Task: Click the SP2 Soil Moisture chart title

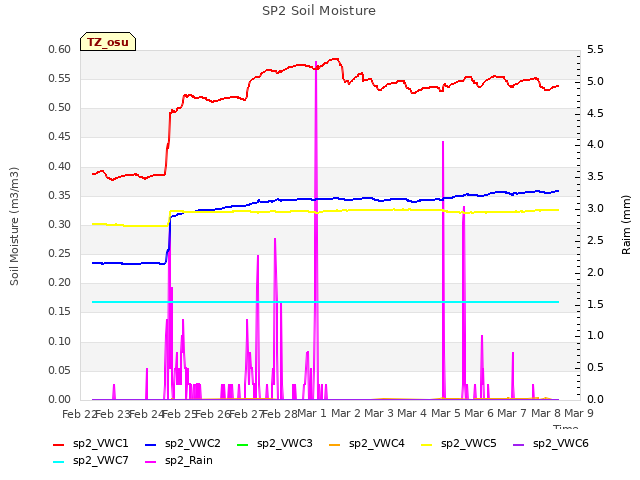Action: [x=319, y=11]
